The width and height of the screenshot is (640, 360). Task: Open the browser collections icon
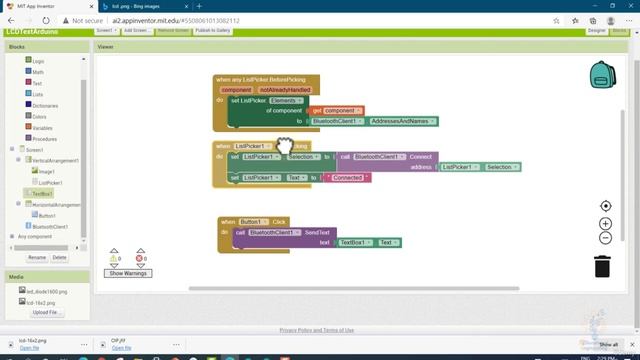pyautogui.click(x=593, y=20)
